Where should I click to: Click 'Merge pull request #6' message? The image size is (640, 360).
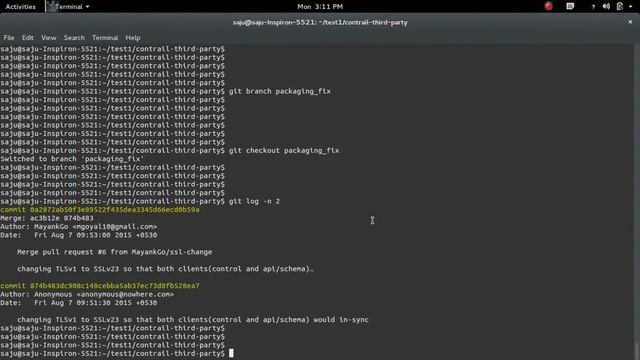(114, 252)
